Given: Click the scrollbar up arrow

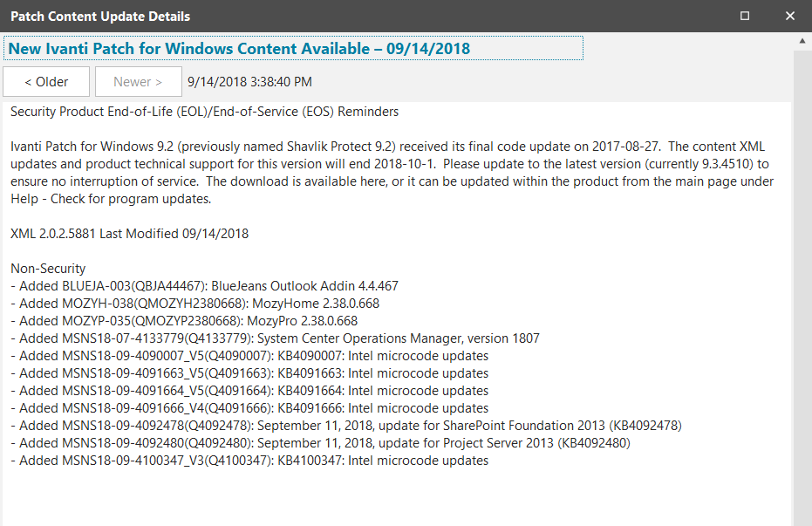Looking at the screenshot, I should [802, 41].
